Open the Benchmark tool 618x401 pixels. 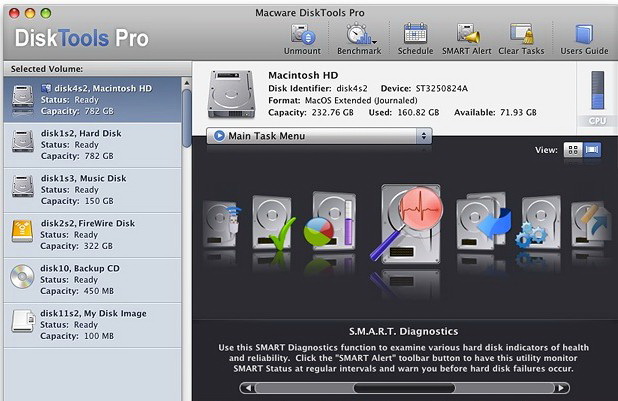click(358, 36)
